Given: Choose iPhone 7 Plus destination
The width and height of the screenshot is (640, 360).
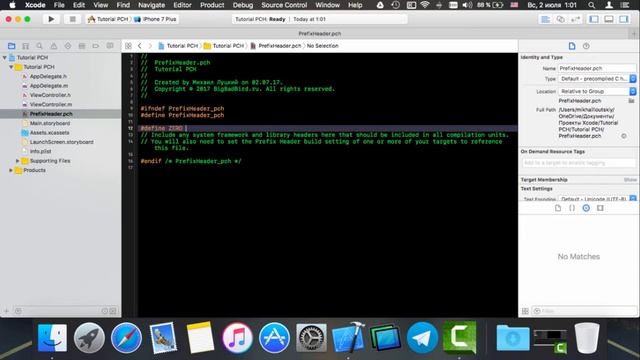Looking at the screenshot, I should (155, 19).
